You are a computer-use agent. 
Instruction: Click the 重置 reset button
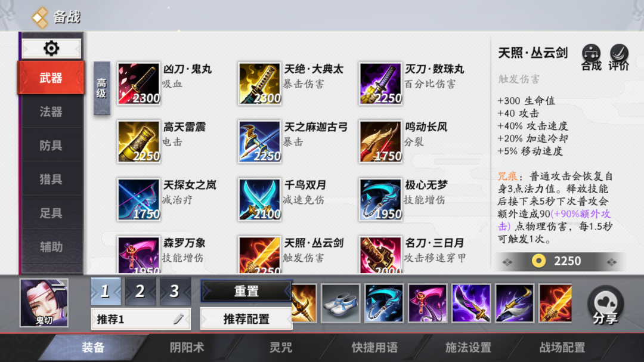coord(246,291)
